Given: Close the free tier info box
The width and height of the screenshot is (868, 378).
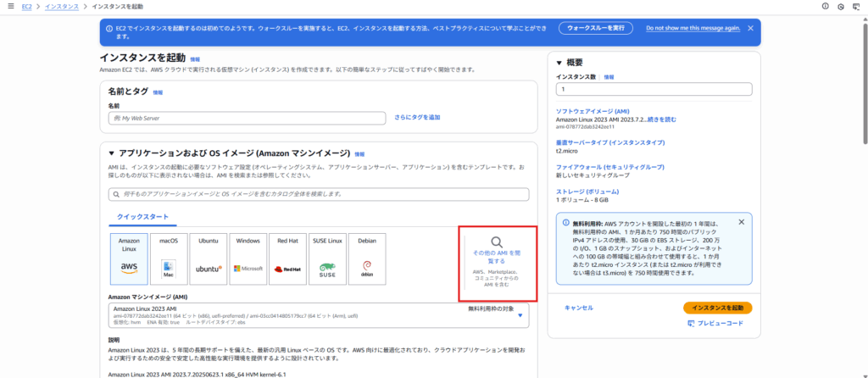Looking at the screenshot, I should (741, 222).
